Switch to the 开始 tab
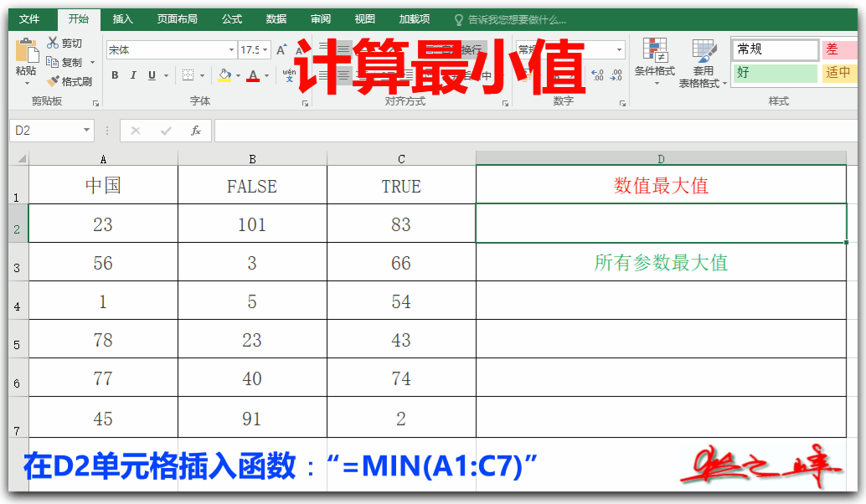Image resolution: width=866 pixels, height=504 pixels. (x=79, y=19)
